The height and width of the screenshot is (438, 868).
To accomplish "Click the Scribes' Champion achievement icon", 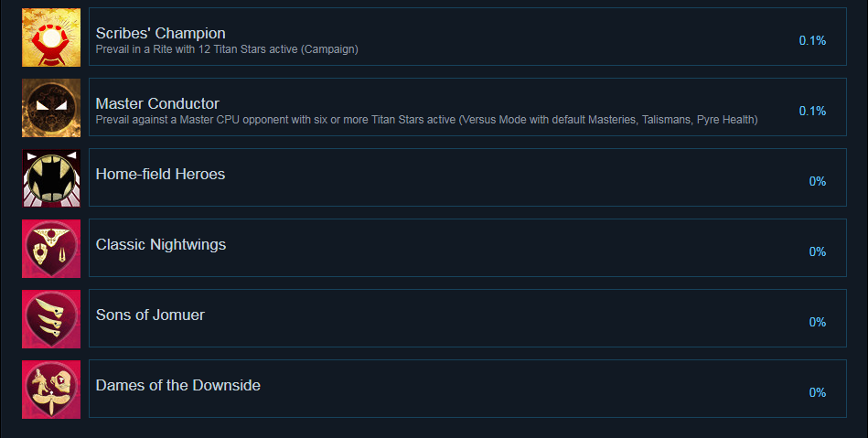I will pyautogui.click(x=51, y=37).
